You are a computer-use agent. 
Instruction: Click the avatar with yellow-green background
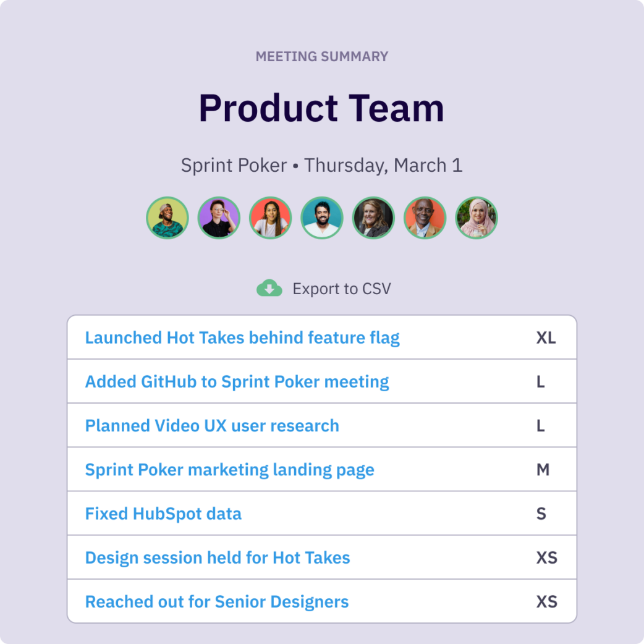click(167, 218)
